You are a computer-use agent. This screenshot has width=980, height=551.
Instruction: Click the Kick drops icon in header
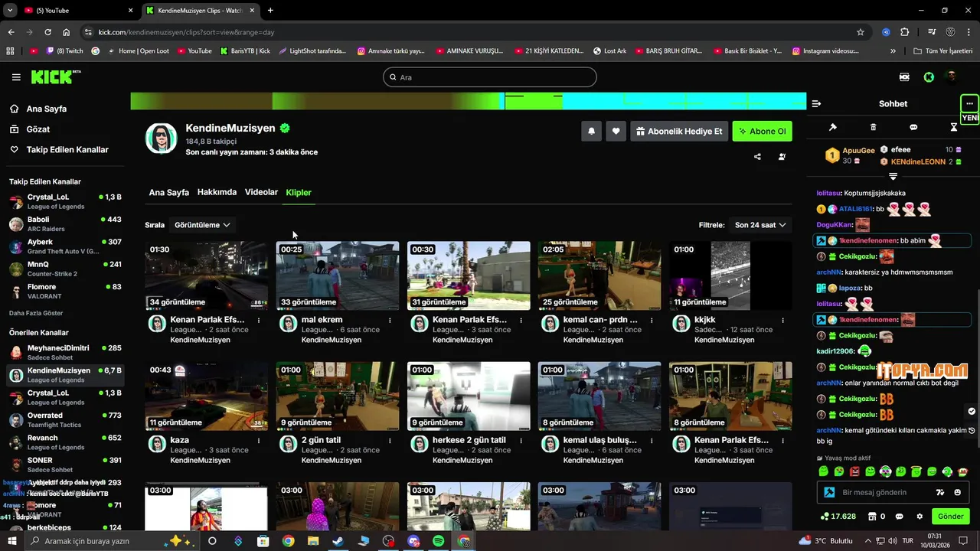click(904, 77)
